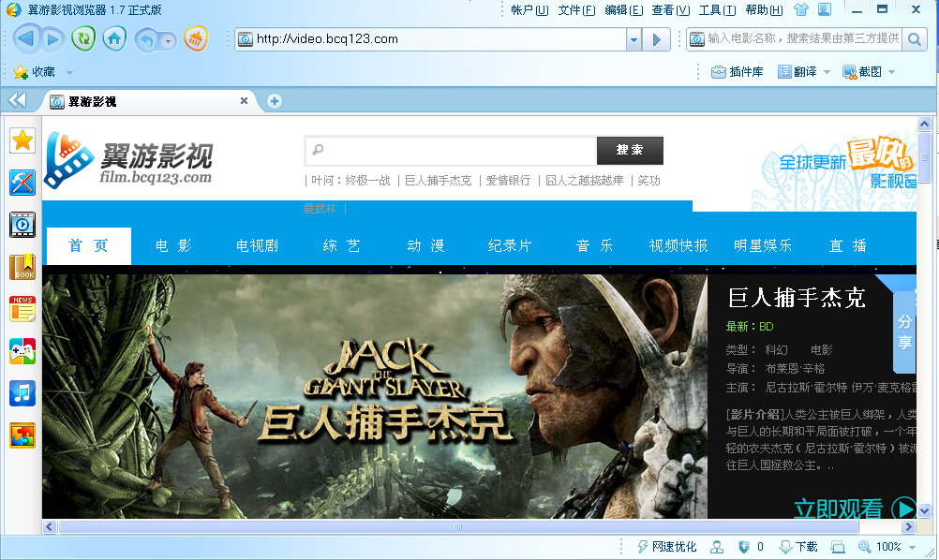The width and height of the screenshot is (939, 560).
Task: Click the 分享 share tab
Action: coord(904,332)
